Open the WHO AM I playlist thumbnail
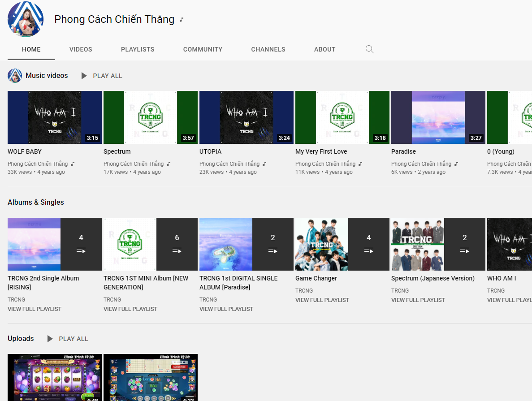Viewport: 532px width, 401px height. [510, 244]
